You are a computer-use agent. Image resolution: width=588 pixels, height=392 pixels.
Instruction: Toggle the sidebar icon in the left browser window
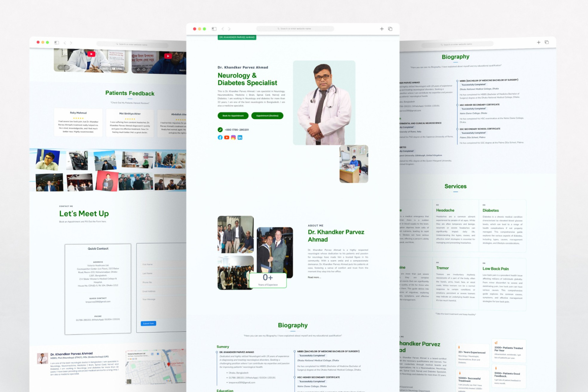57,43
